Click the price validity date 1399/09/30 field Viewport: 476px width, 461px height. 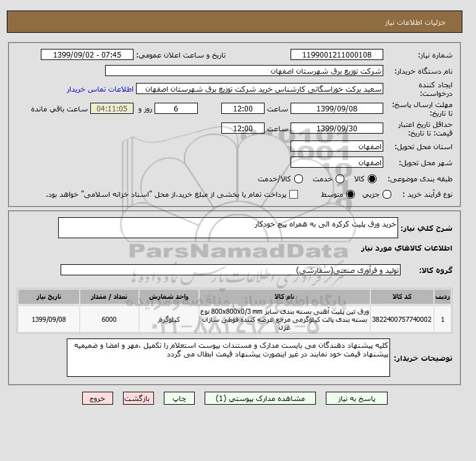tap(337, 128)
